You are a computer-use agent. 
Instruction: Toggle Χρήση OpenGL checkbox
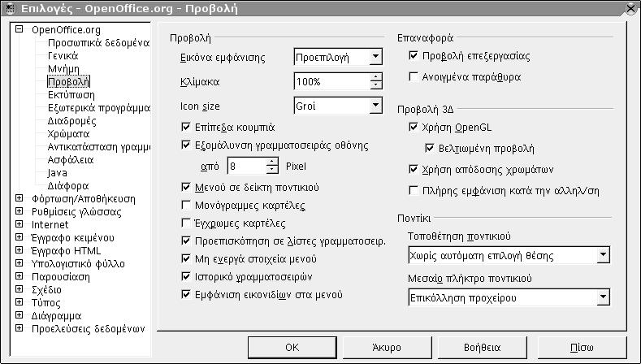click(x=414, y=128)
